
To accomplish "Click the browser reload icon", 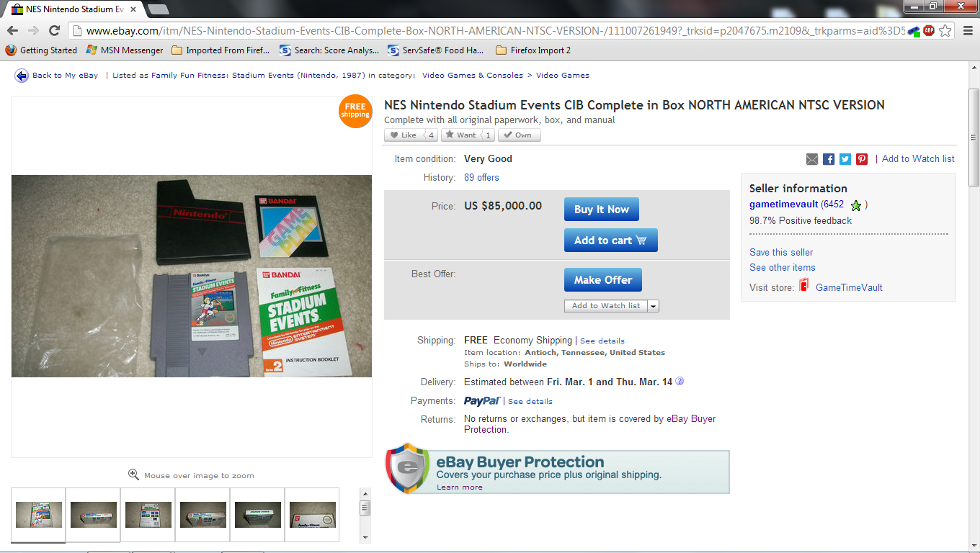I will pos(54,30).
